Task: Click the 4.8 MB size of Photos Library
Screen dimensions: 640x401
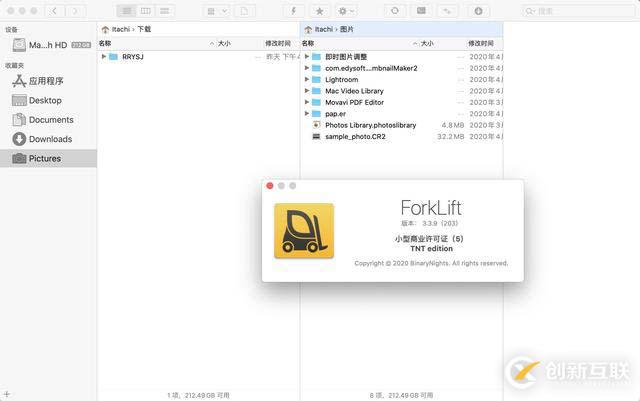Action: tap(453, 125)
